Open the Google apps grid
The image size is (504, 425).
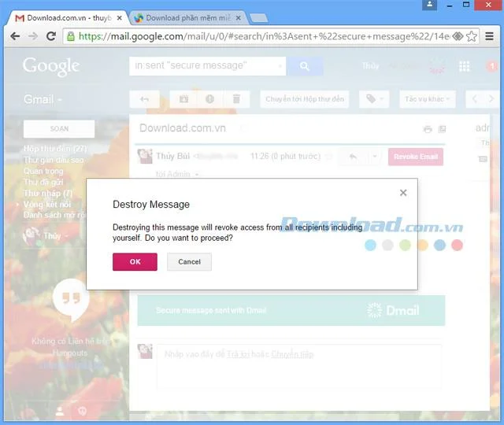[464, 66]
